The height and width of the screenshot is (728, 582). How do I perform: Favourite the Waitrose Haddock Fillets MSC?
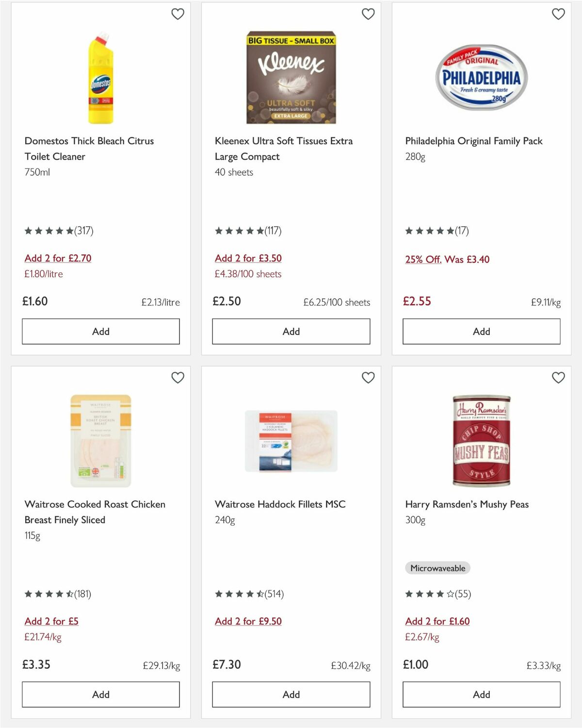(368, 377)
